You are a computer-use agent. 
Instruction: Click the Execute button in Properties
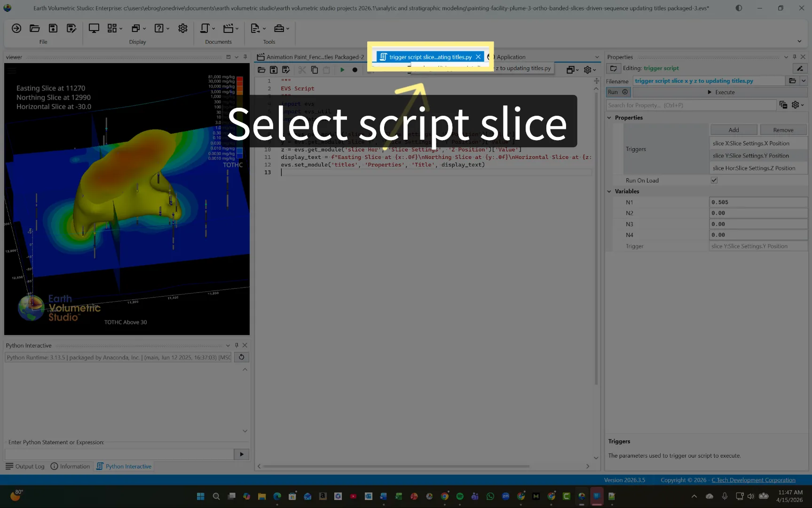[x=720, y=92]
